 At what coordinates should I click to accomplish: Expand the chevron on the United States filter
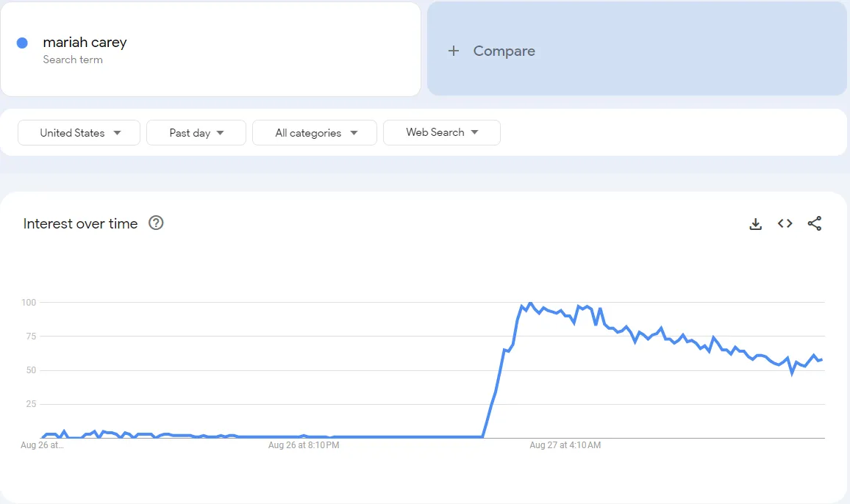coord(118,133)
